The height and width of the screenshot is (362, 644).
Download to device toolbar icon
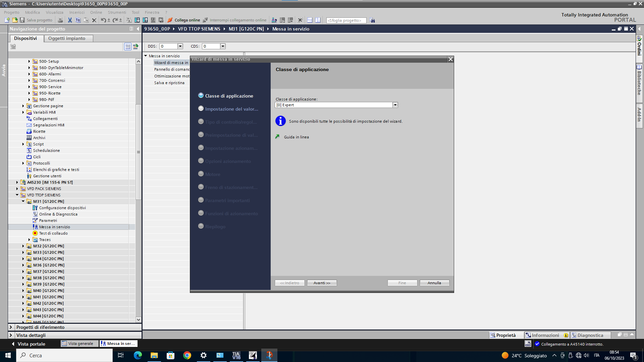(x=137, y=20)
